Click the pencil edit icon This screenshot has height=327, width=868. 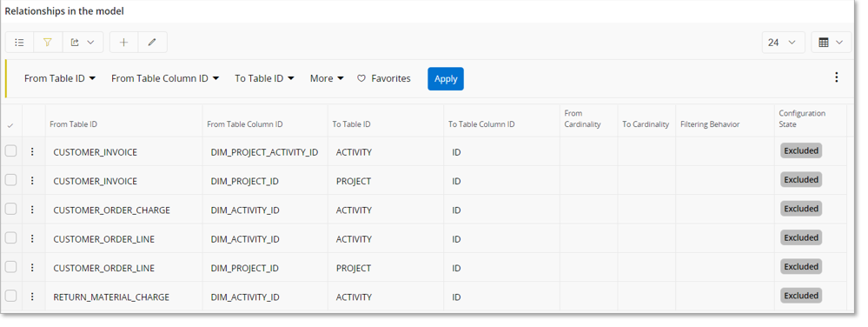pyautogui.click(x=152, y=42)
